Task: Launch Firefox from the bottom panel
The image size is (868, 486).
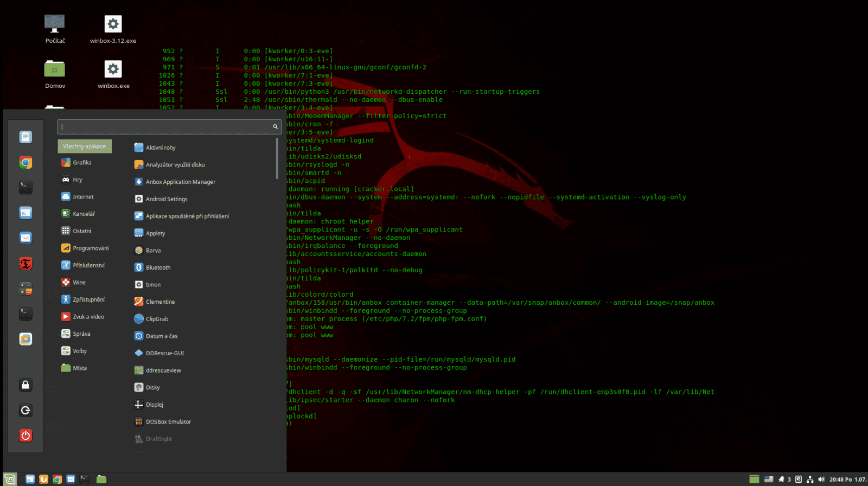Action: click(43, 479)
